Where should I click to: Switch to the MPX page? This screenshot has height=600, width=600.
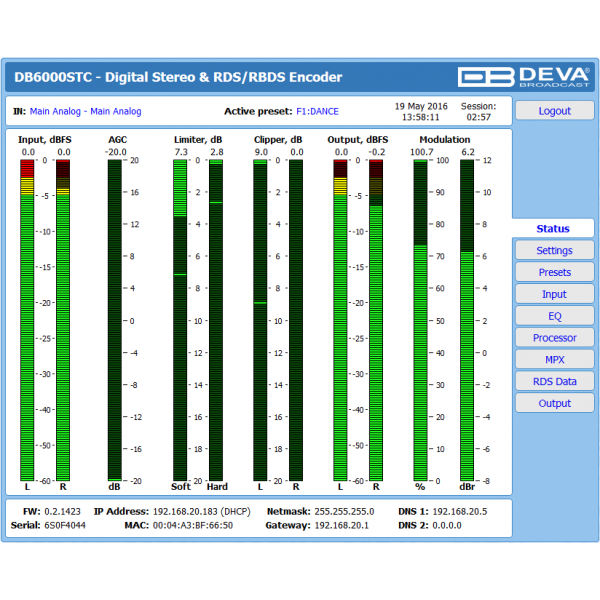pos(554,359)
